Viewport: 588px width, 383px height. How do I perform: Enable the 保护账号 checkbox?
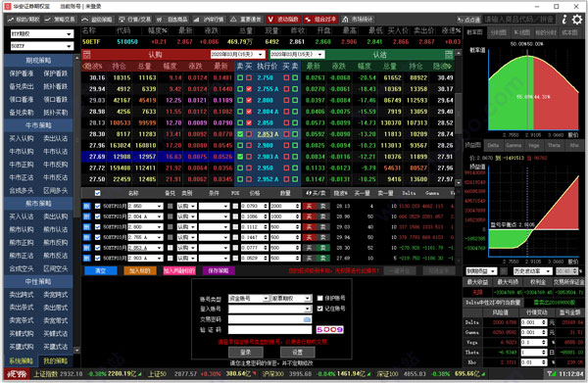coord(319,299)
